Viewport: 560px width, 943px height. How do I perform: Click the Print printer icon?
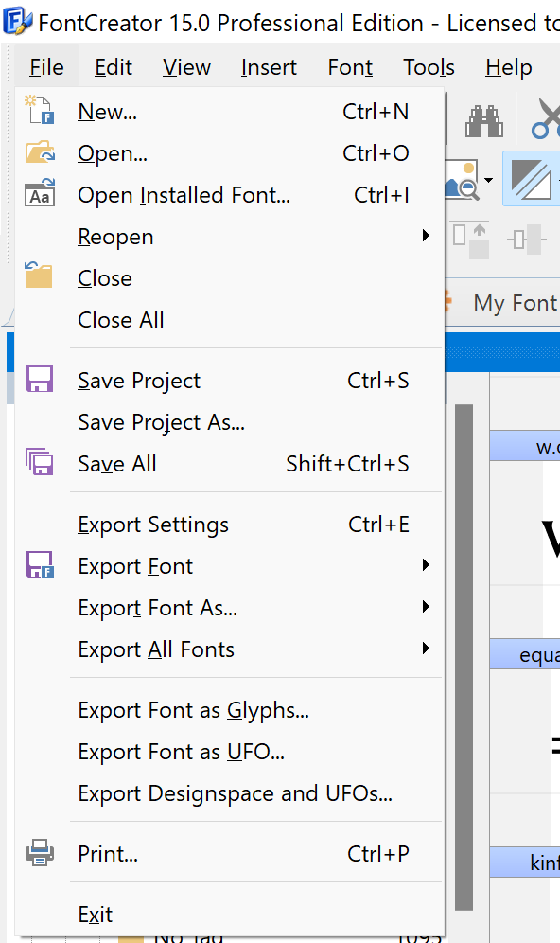[40, 853]
